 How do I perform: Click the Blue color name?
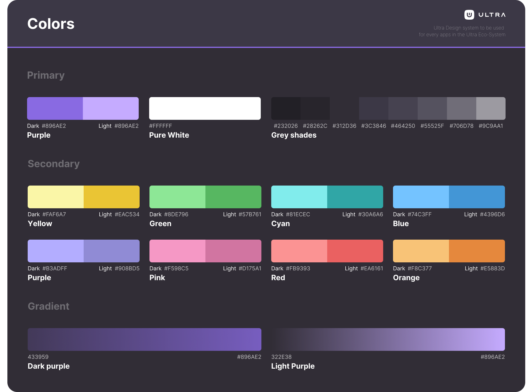point(401,224)
